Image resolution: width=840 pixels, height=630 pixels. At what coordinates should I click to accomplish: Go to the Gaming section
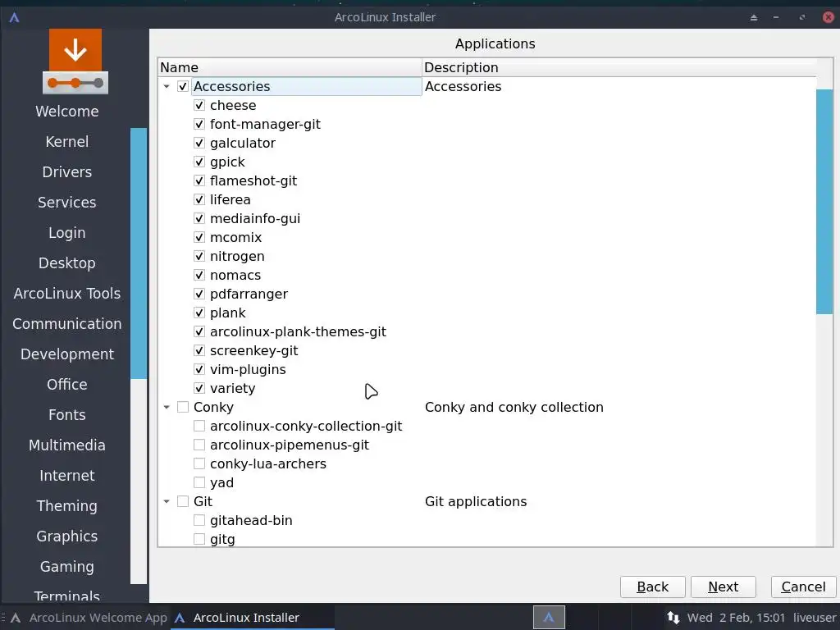pyautogui.click(x=67, y=567)
